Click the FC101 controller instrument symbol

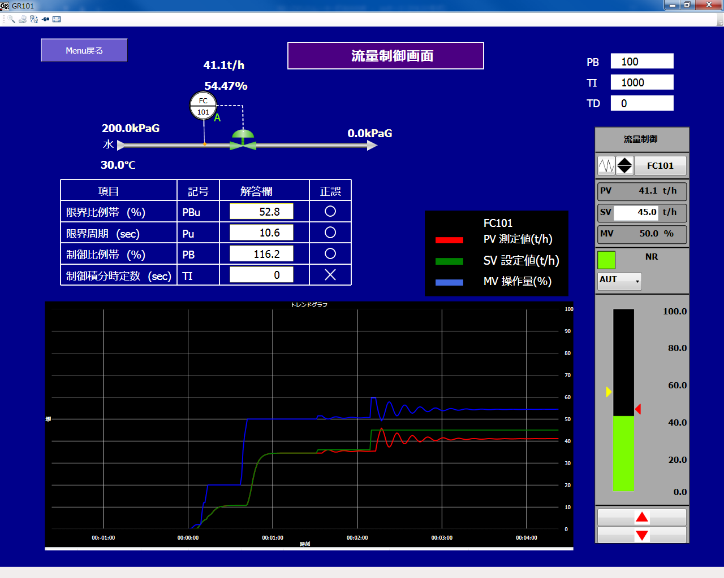click(203, 106)
